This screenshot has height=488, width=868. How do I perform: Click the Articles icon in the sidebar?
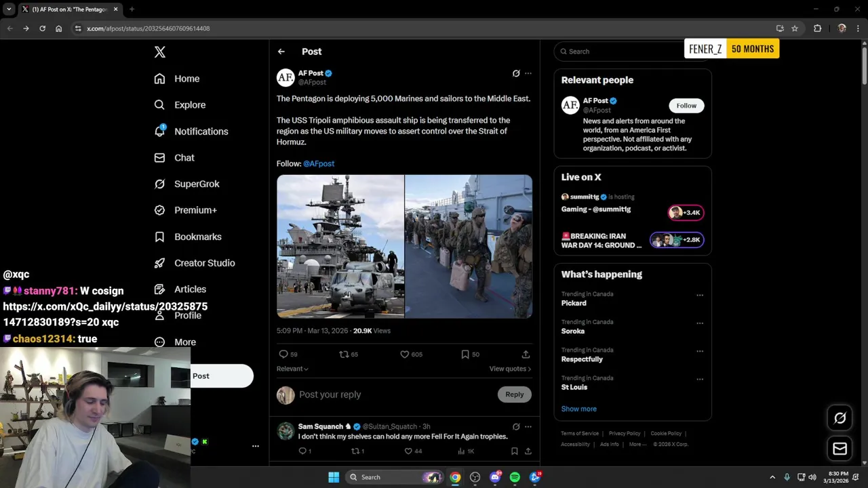tap(159, 289)
